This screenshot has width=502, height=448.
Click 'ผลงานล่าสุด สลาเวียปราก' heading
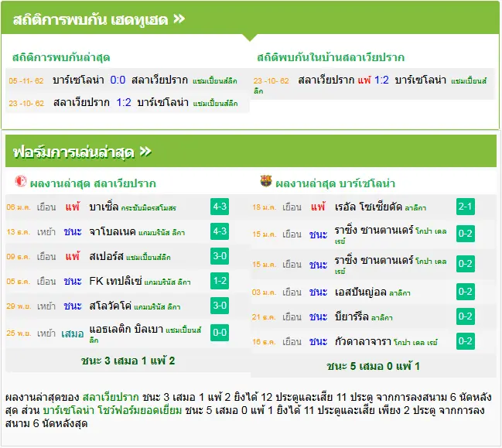pos(93,183)
